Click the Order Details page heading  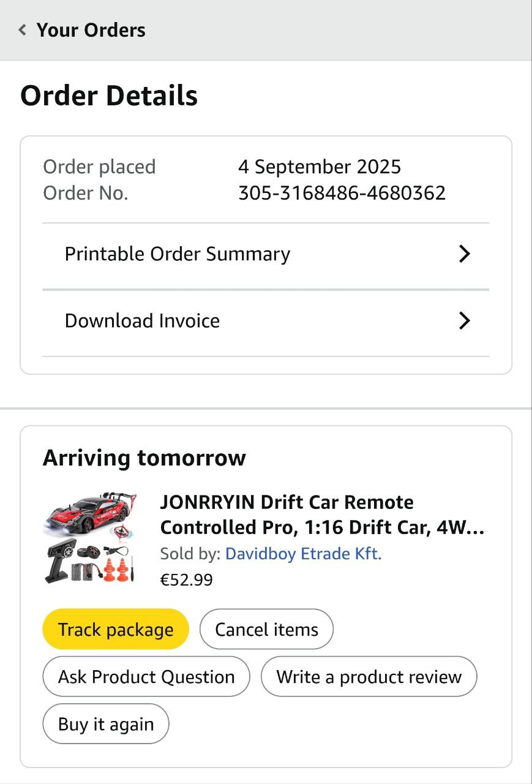[109, 96]
